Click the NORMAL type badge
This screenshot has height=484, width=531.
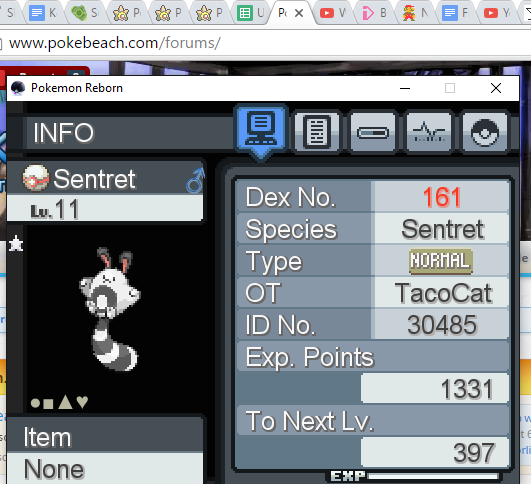pyautogui.click(x=441, y=261)
